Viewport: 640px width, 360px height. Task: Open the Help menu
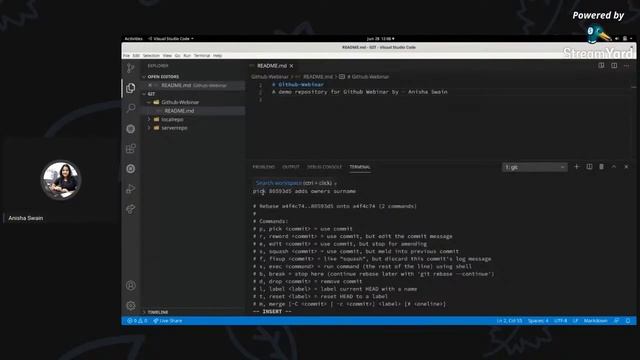point(218,56)
